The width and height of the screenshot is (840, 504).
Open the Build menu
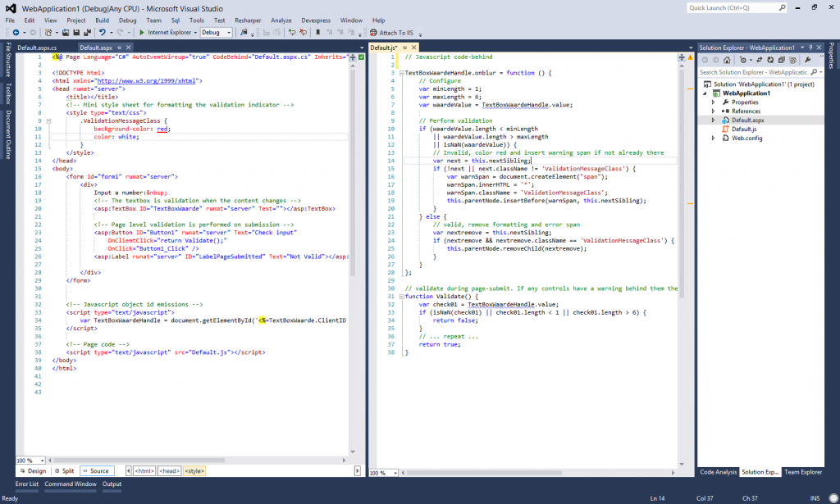click(102, 20)
